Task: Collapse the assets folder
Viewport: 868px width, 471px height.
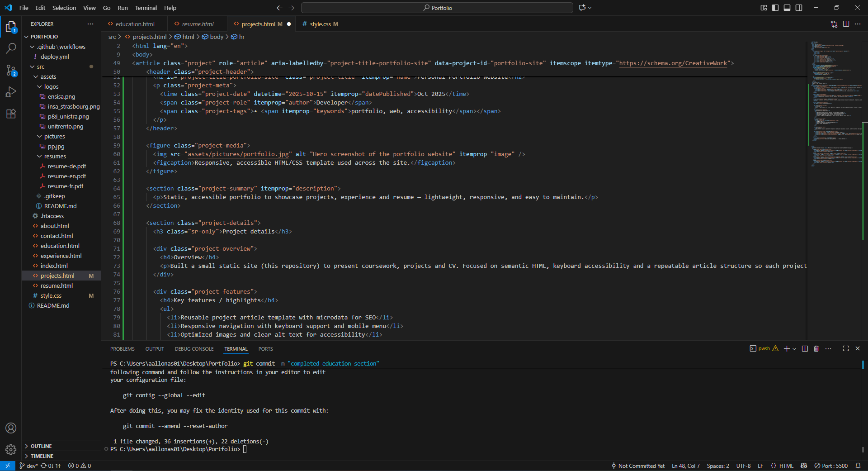Action: pyautogui.click(x=48, y=76)
